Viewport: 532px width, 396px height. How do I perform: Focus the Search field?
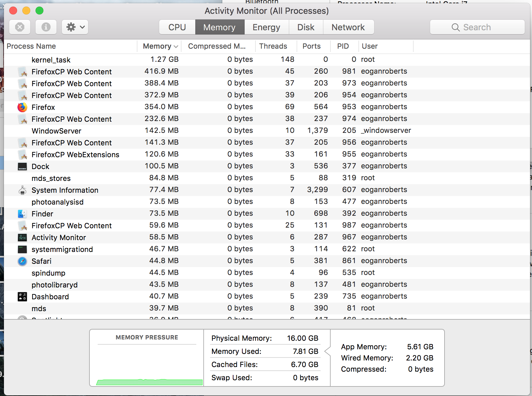click(477, 27)
